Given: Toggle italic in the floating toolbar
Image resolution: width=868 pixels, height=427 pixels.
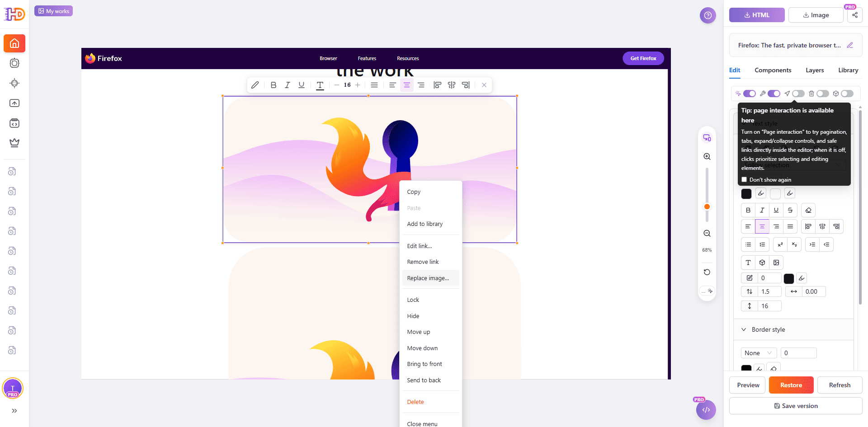Looking at the screenshot, I should point(287,85).
